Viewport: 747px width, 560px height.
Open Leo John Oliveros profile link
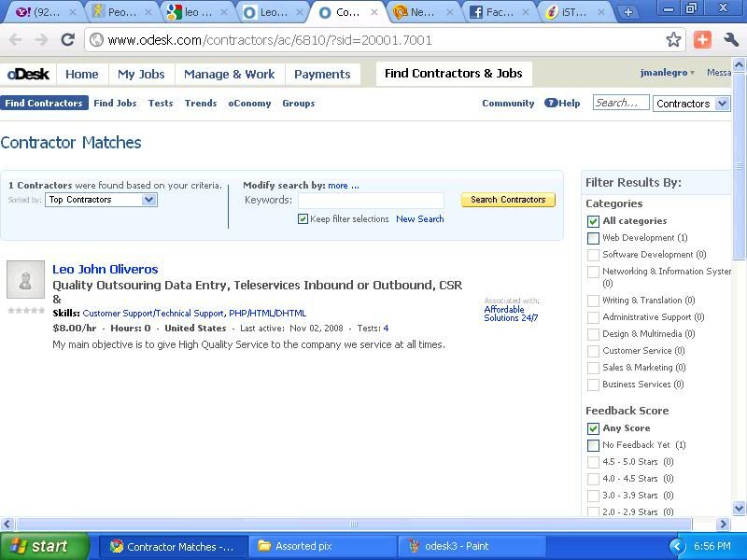[105, 269]
